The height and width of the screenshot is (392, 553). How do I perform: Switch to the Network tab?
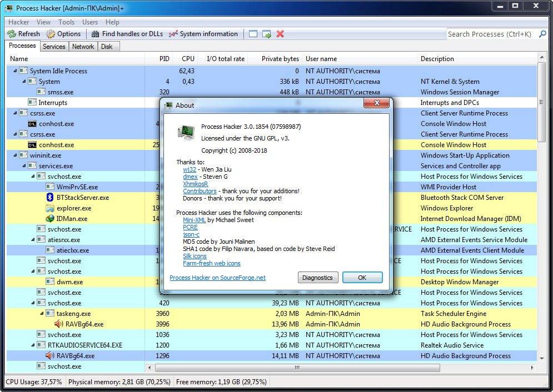tap(83, 47)
